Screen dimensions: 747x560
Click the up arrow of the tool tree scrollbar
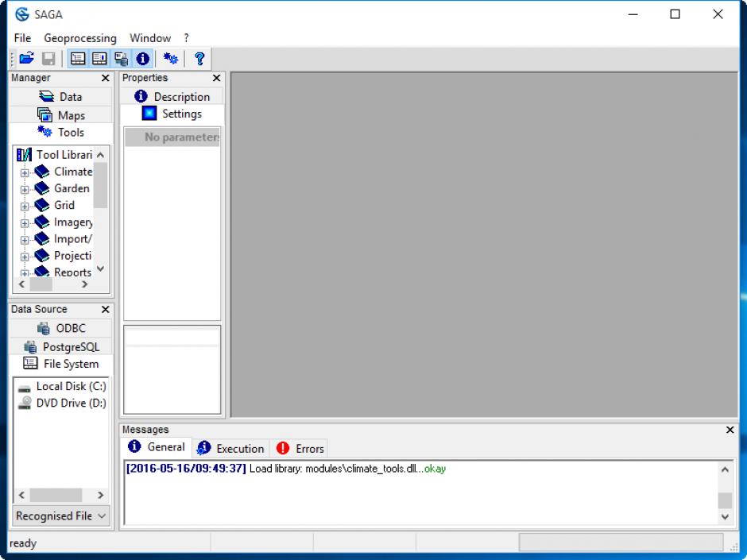tap(100, 155)
